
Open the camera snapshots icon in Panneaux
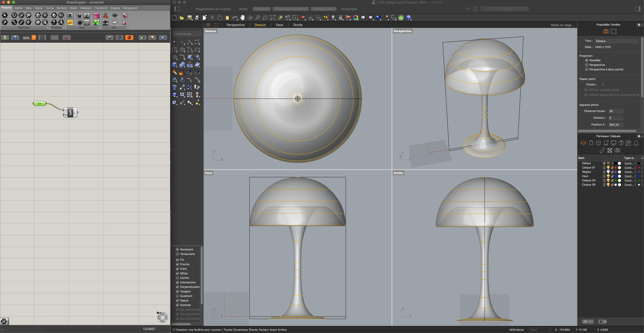click(x=617, y=150)
